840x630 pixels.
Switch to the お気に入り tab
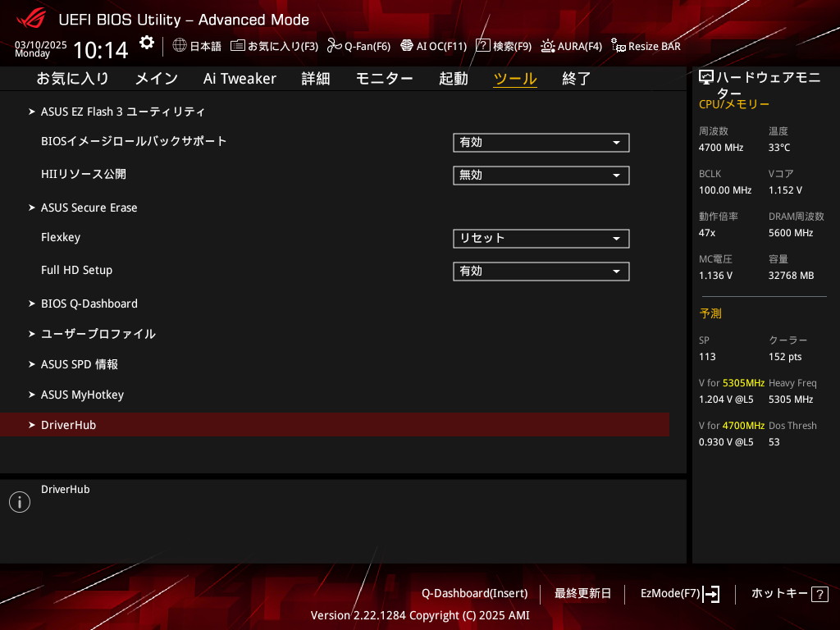[72, 79]
